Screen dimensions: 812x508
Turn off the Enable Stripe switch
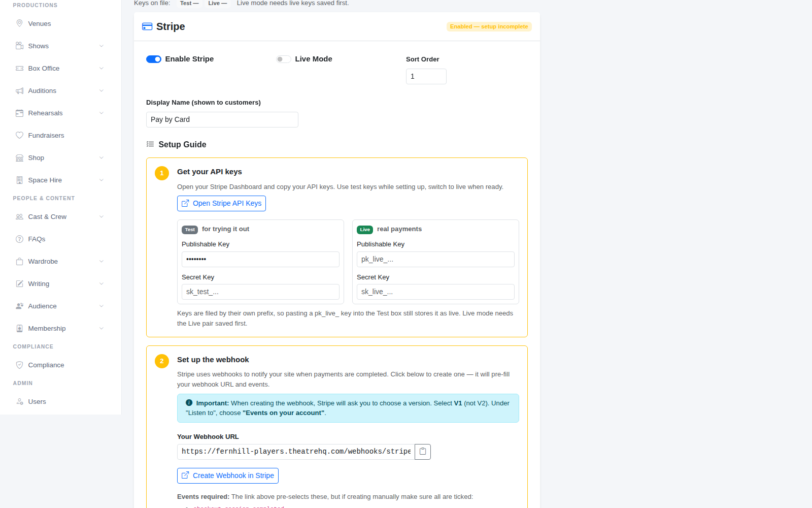tap(154, 59)
